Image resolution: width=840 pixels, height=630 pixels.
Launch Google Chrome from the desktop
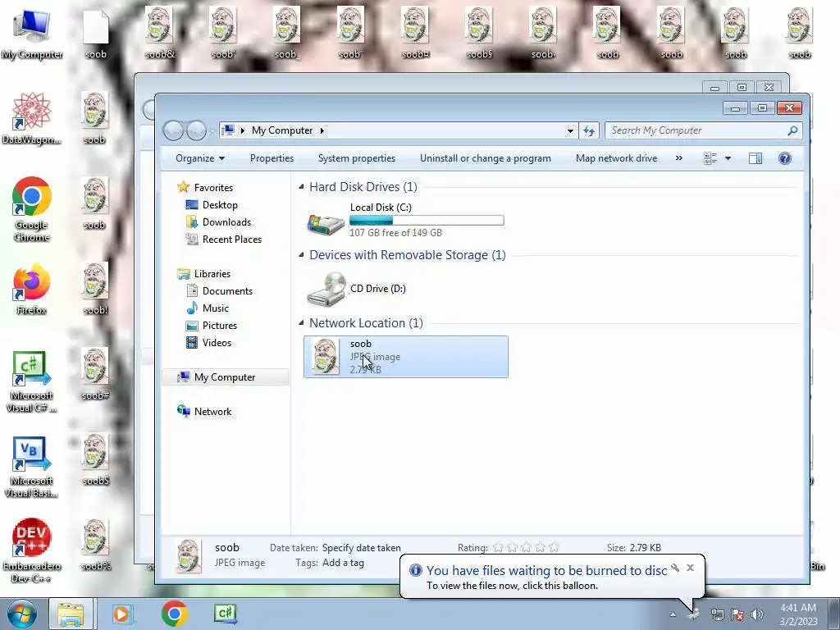pyautogui.click(x=32, y=209)
